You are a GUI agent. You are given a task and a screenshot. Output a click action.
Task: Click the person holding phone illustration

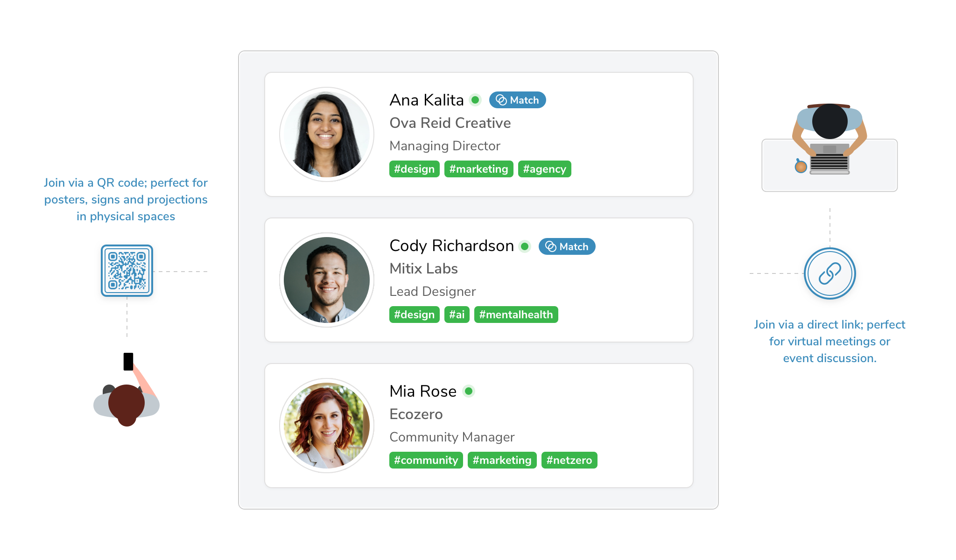click(127, 390)
